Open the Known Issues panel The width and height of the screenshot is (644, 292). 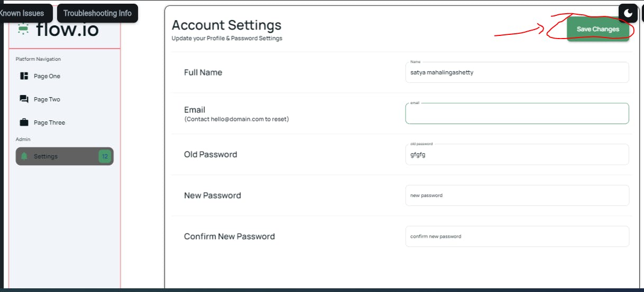coord(22,13)
